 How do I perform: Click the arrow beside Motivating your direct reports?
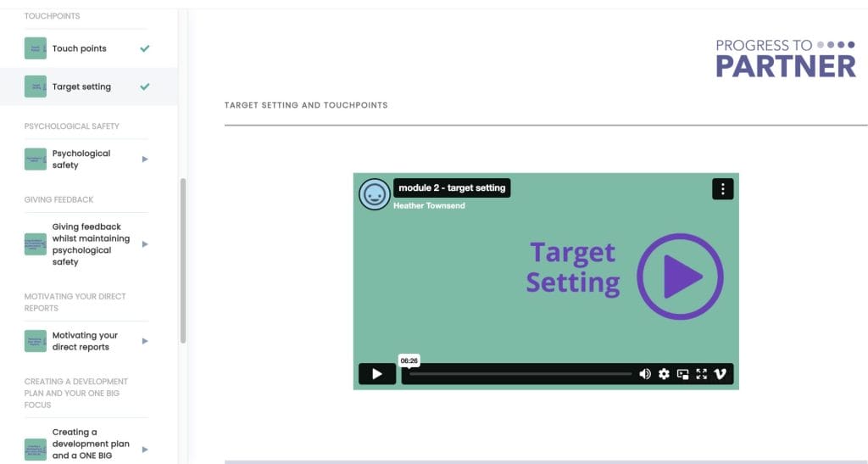[145, 341]
